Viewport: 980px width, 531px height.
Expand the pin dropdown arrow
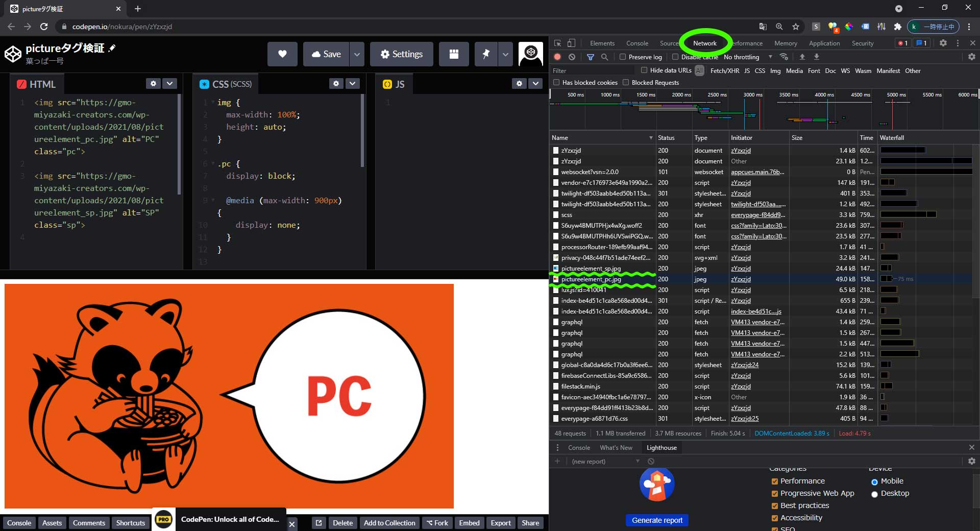click(505, 54)
